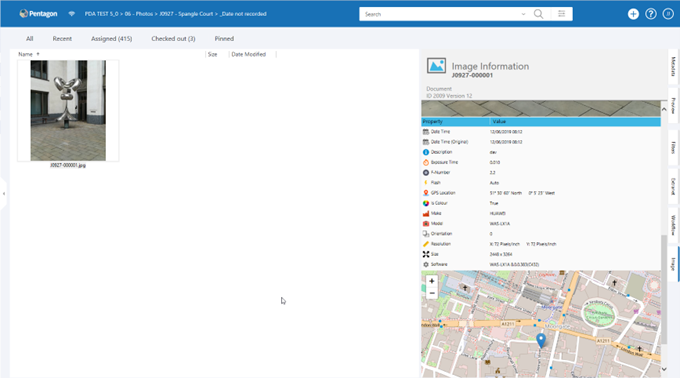The height and width of the screenshot is (378, 680).
Task: Sort by the Date Modified column header
Action: click(248, 54)
